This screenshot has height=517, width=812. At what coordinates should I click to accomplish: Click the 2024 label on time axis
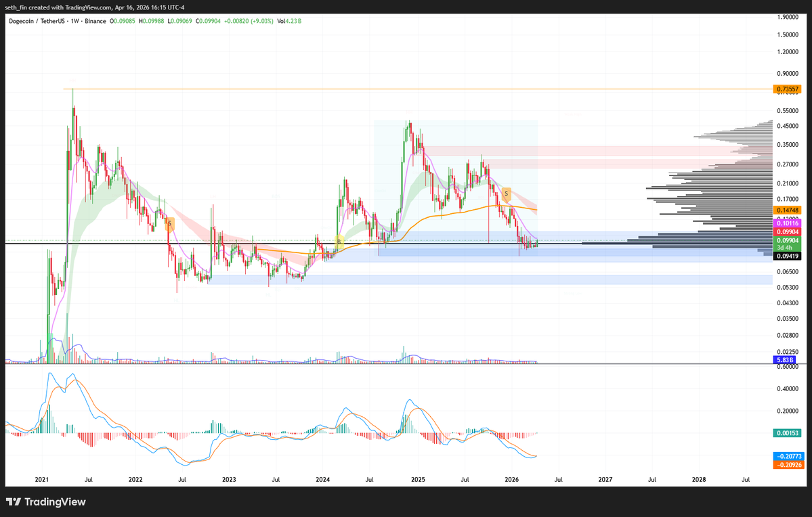tap(322, 480)
